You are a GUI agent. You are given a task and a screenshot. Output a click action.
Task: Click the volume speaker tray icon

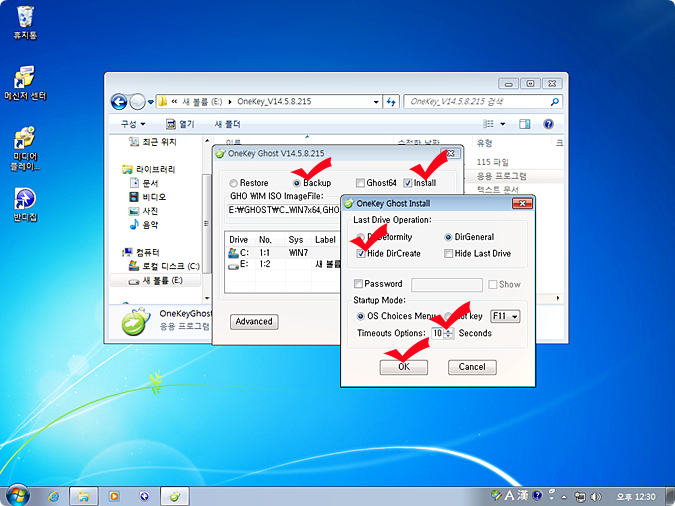(x=596, y=497)
